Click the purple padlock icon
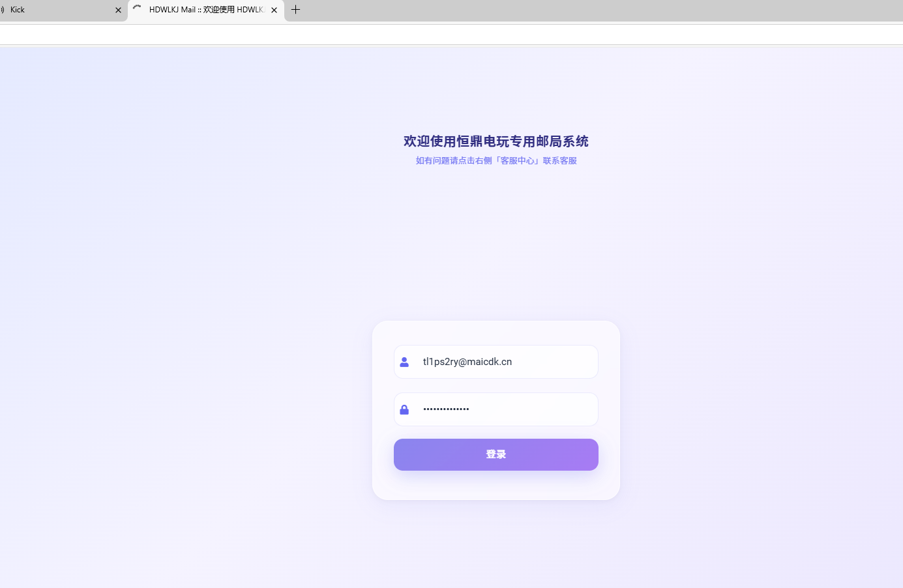Image resolution: width=903 pixels, height=588 pixels. pyautogui.click(x=404, y=409)
